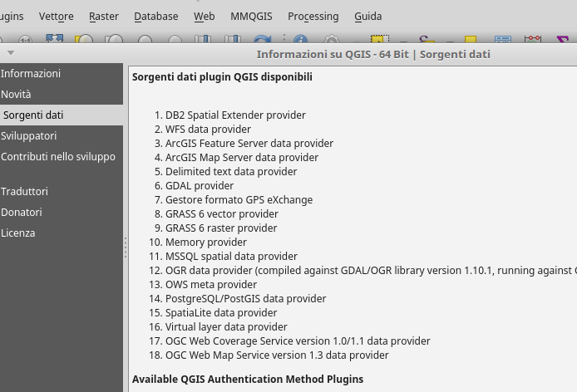Select the blue Identify info toolbar icon
Screen dimensions: 577x392
[301, 39]
